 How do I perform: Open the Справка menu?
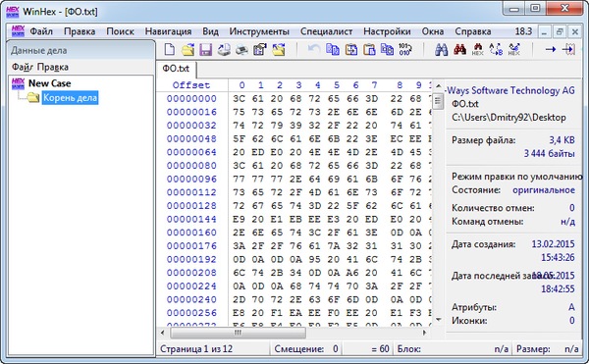point(473,31)
